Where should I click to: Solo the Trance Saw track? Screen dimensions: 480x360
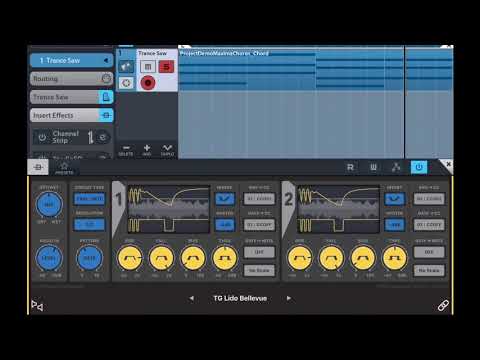click(x=166, y=67)
